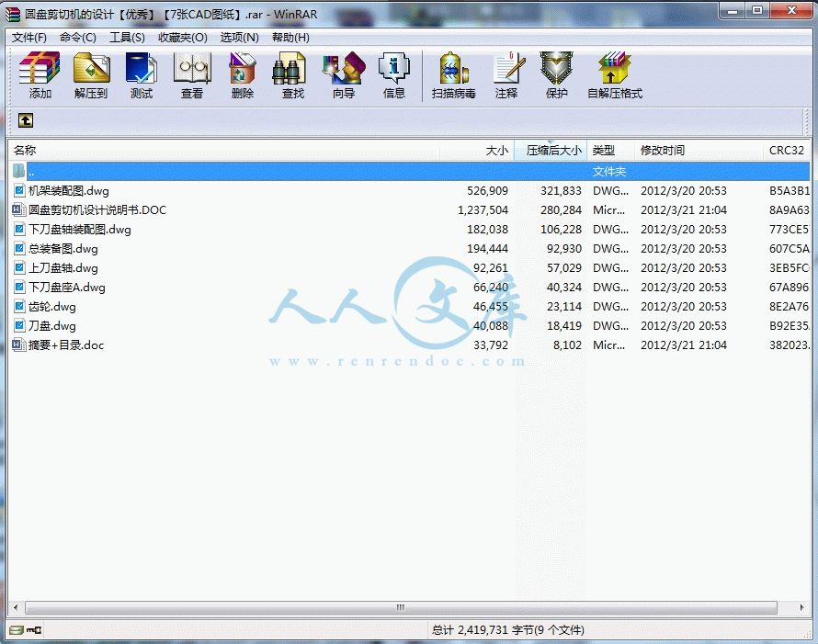This screenshot has width=818, height=644.
Task: Click the scrollbar right arrow
Action: pyautogui.click(x=801, y=607)
